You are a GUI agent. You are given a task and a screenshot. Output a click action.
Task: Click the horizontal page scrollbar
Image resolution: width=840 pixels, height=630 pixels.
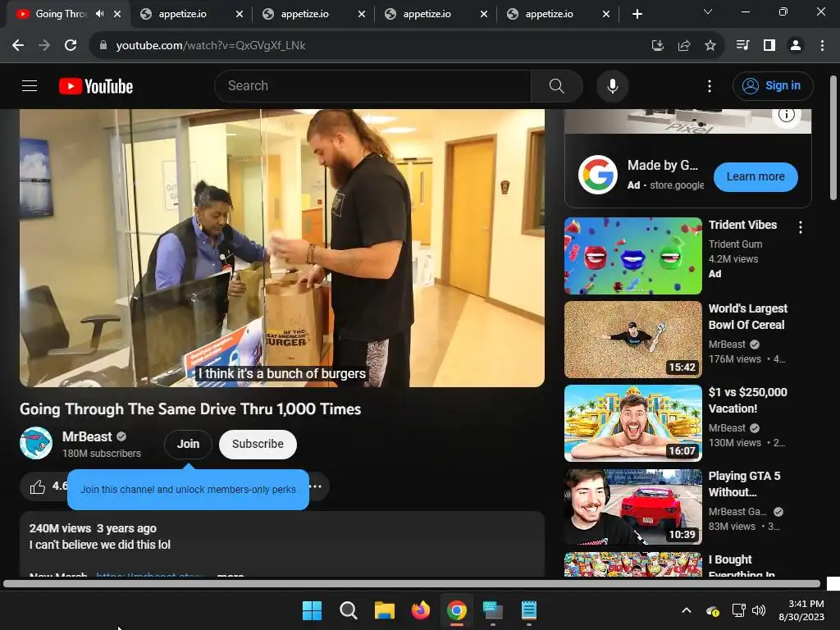[x=412, y=584]
